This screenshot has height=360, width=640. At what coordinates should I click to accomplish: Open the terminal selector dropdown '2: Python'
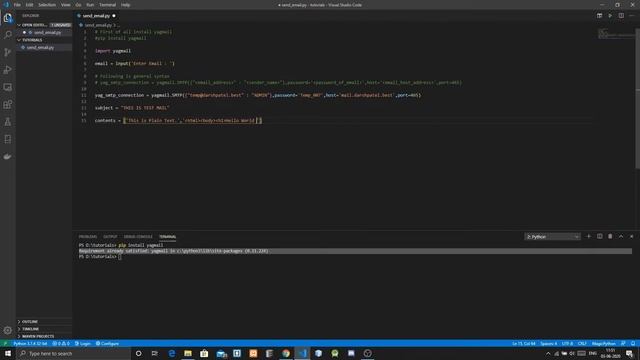tap(552, 237)
